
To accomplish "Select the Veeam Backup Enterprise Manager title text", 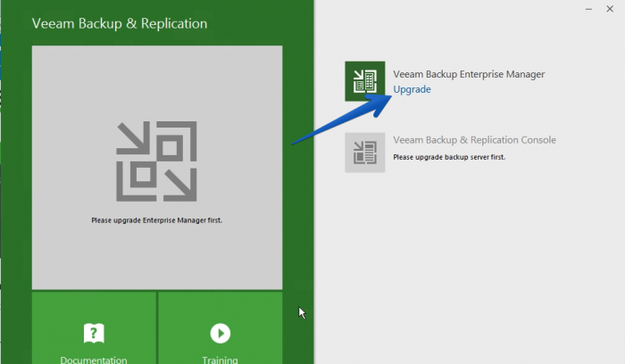I will tap(469, 74).
